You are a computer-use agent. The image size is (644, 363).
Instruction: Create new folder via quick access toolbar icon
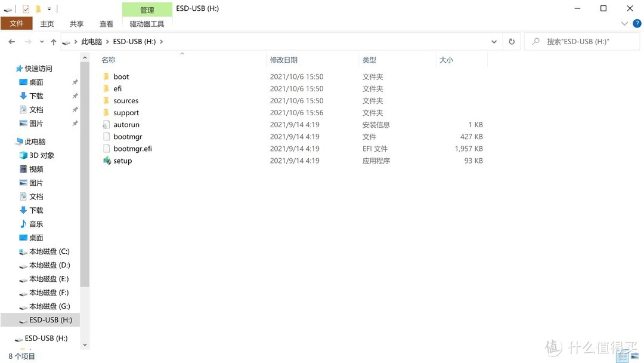38,9
